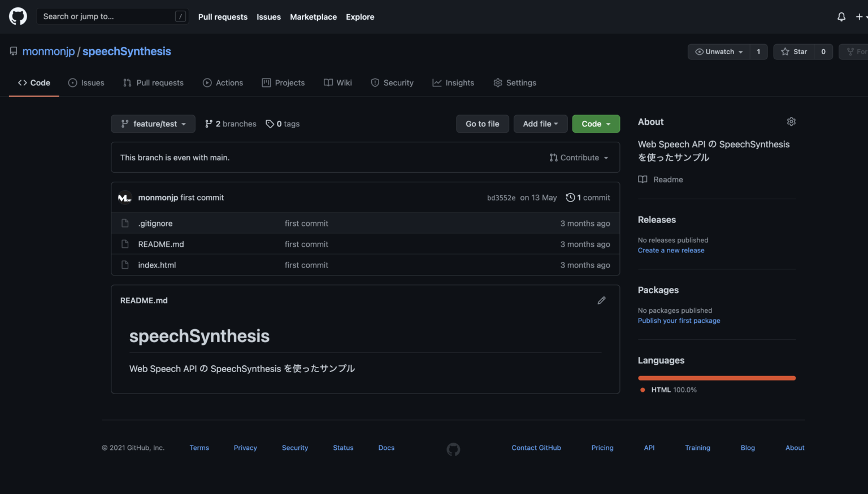Click the .gitignore file icon

tap(125, 224)
